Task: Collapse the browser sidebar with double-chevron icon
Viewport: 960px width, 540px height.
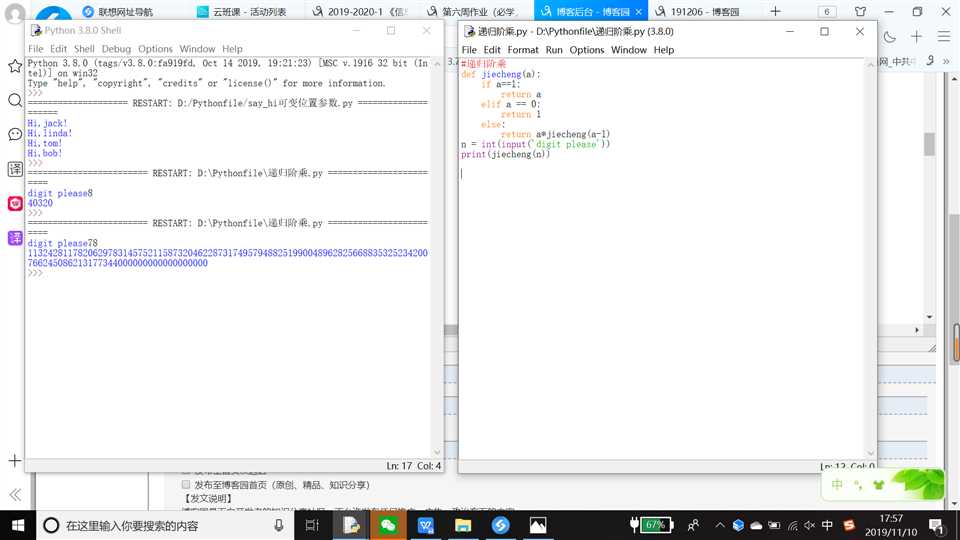Action: coord(15,495)
